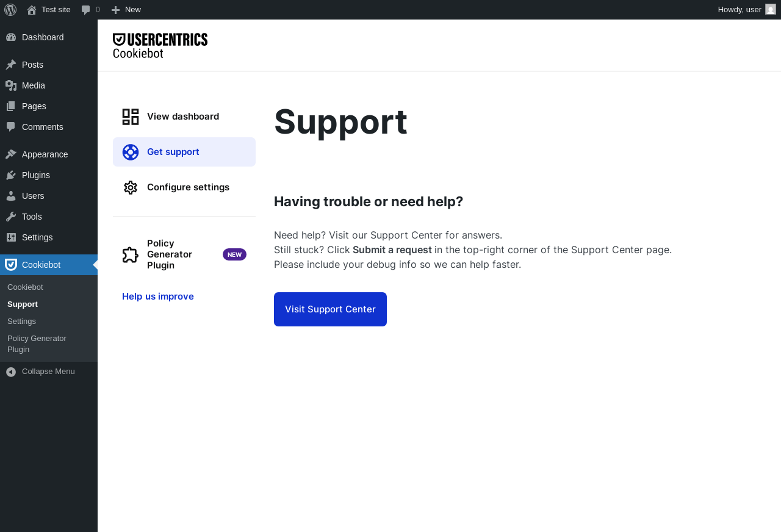Open Policy Generator Plugin submenu item
Screen dimensions: 781x532
click(37, 344)
